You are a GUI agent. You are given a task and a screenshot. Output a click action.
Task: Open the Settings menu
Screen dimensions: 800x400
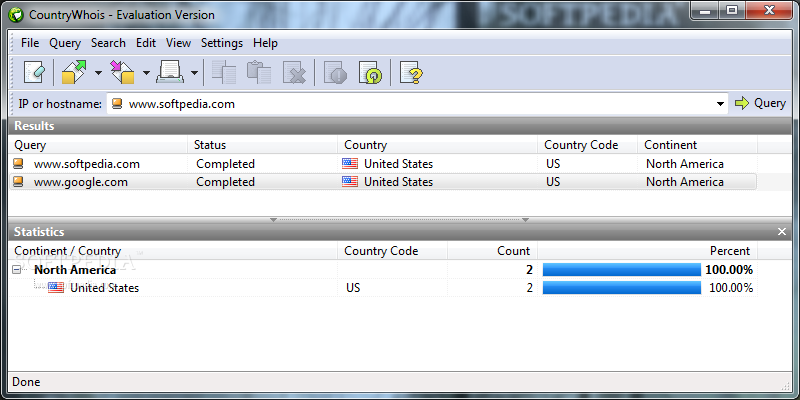(222, 43)
